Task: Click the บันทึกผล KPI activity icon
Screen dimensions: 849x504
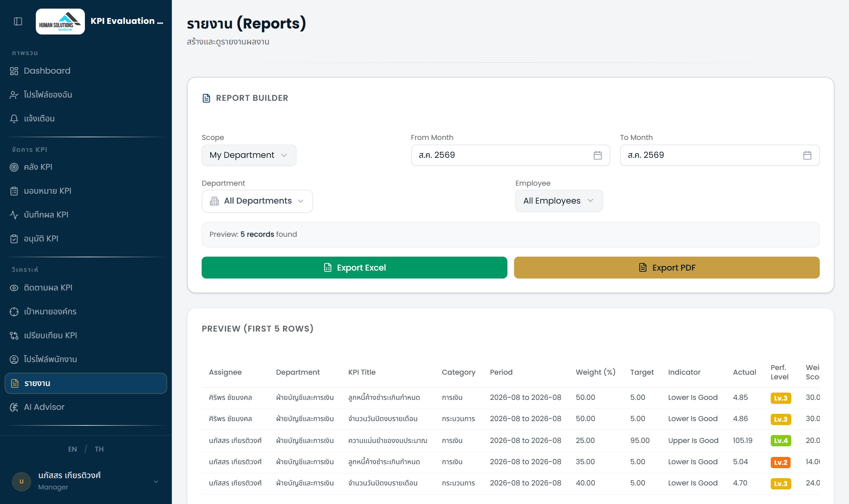Action: coord(14,215)
